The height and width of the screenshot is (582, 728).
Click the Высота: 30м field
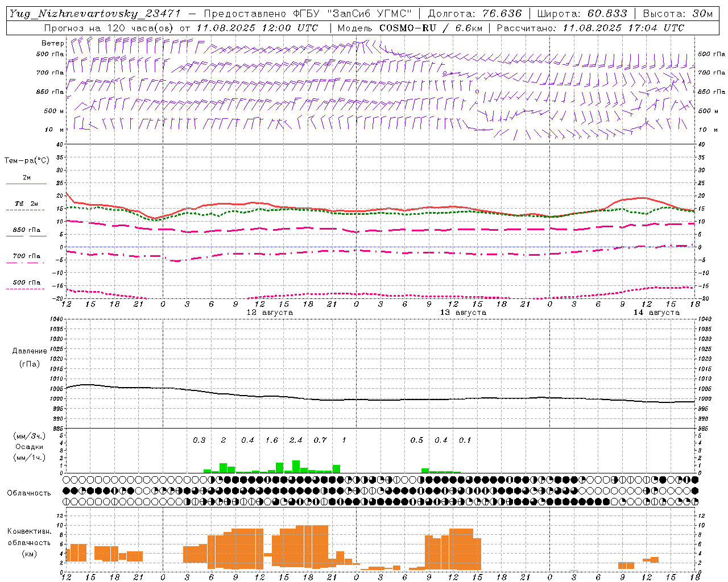(x=677, y=14)
